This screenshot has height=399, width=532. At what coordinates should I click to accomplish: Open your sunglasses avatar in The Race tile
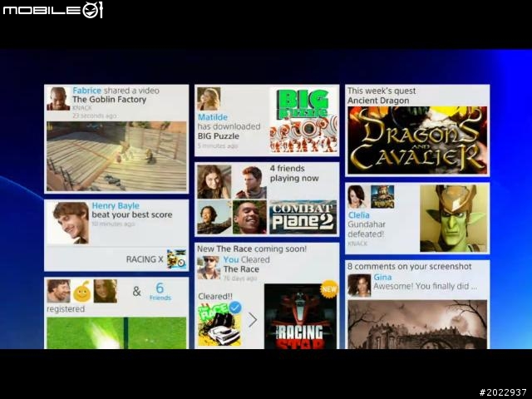[209, 268]
